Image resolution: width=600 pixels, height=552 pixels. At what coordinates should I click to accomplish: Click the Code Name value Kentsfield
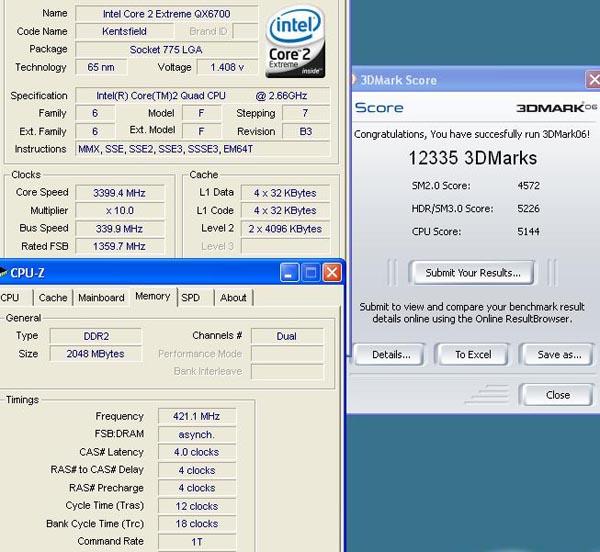124,31
